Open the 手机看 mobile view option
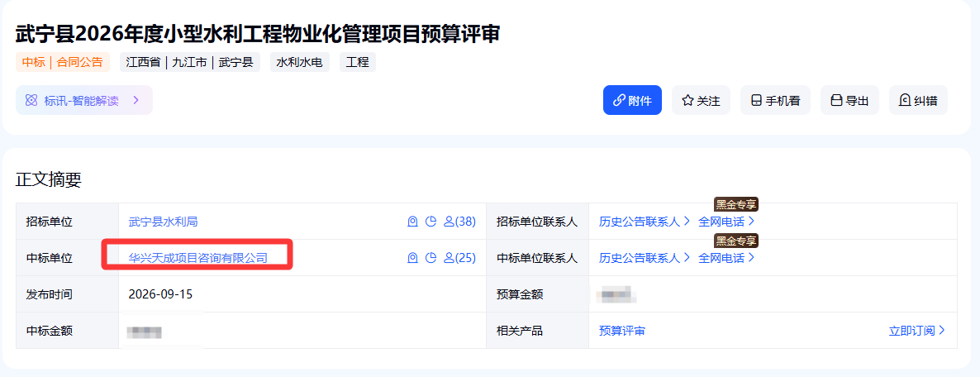 pos(775,100)
